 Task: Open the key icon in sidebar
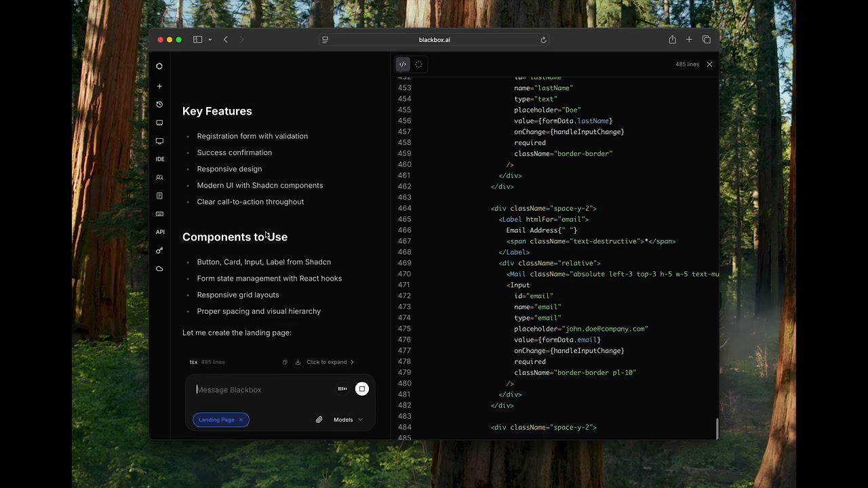pyautogui.click(x=159, y=251)
